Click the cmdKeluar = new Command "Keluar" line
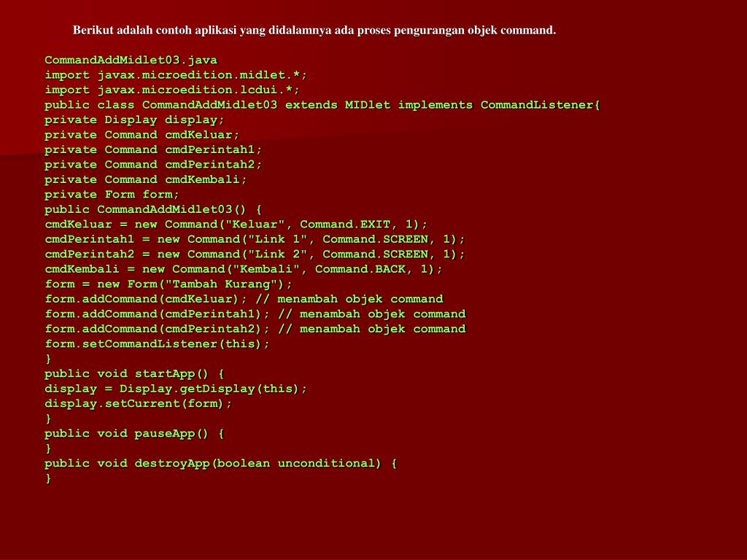 click(x=236, y=225)
